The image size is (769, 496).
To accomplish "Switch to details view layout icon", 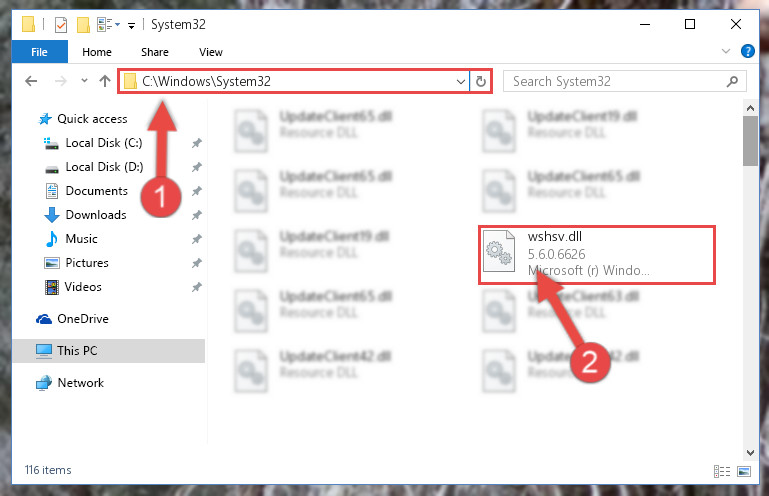I will click(721, 471).
